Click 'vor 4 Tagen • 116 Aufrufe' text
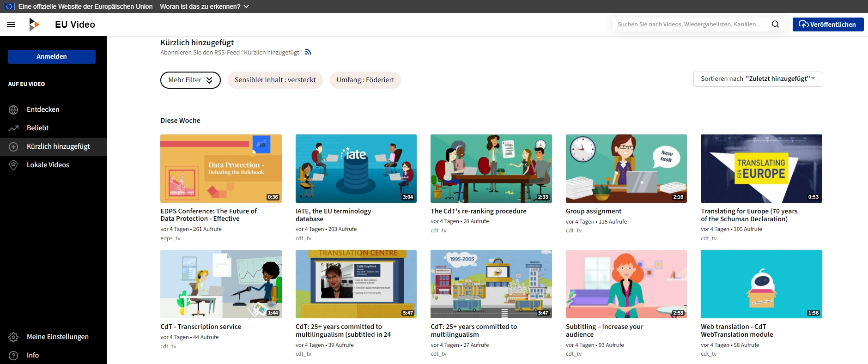Screen dimensions: 868x364 (x=596, y=222)
